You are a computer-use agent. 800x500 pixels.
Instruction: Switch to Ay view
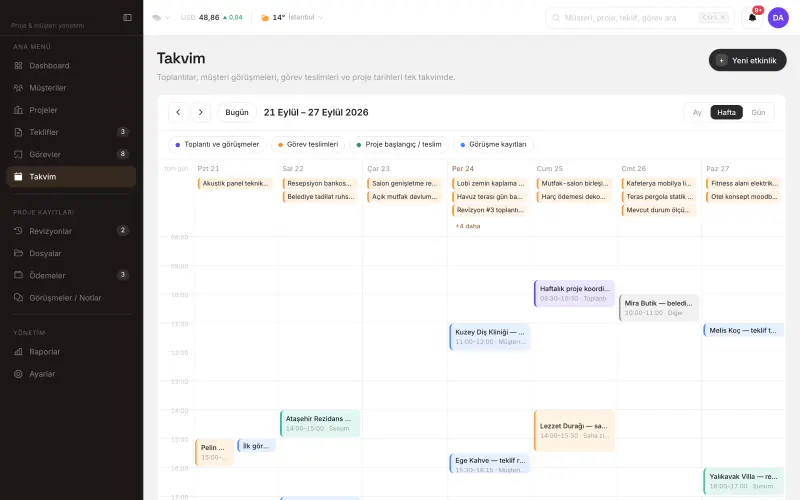697,112
